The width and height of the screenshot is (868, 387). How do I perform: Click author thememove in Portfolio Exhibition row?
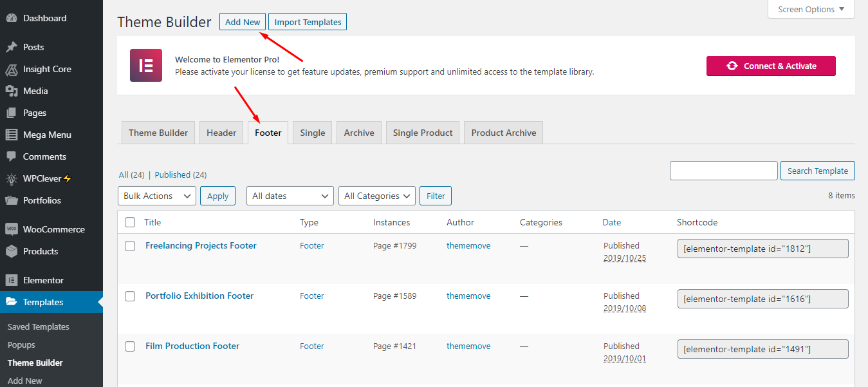pyautogui.click(x=468, y=296)
